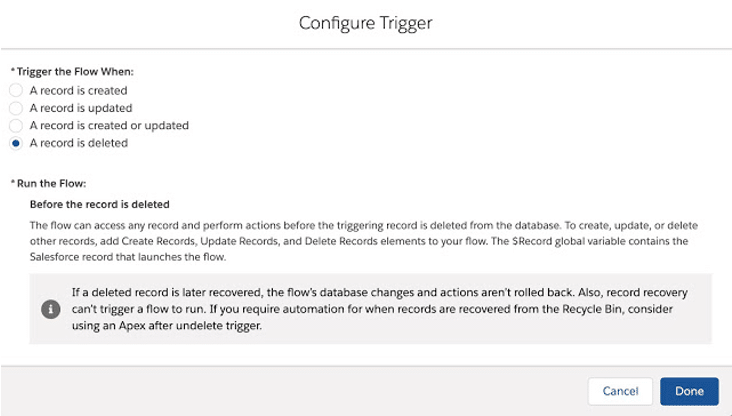Click the asterisk beside "Trigger the Flow When"
732x416 pixels.
coord(13,71)
